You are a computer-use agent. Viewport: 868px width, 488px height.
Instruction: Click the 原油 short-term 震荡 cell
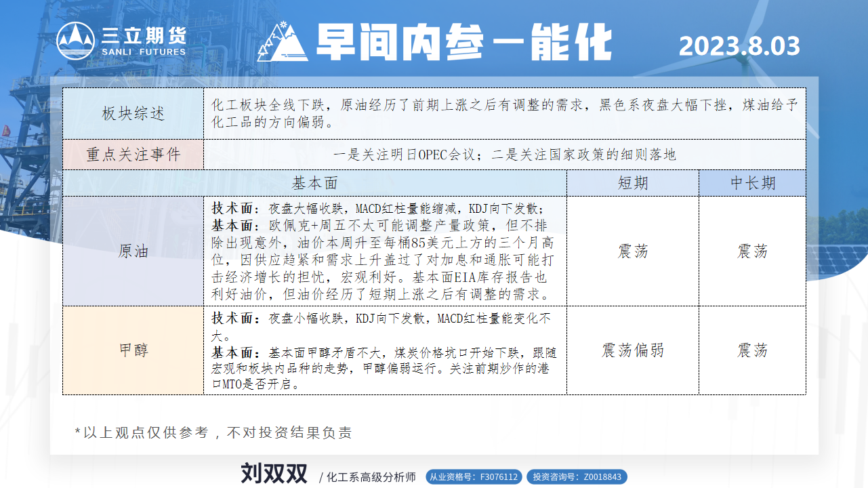[x=632, y=251]
